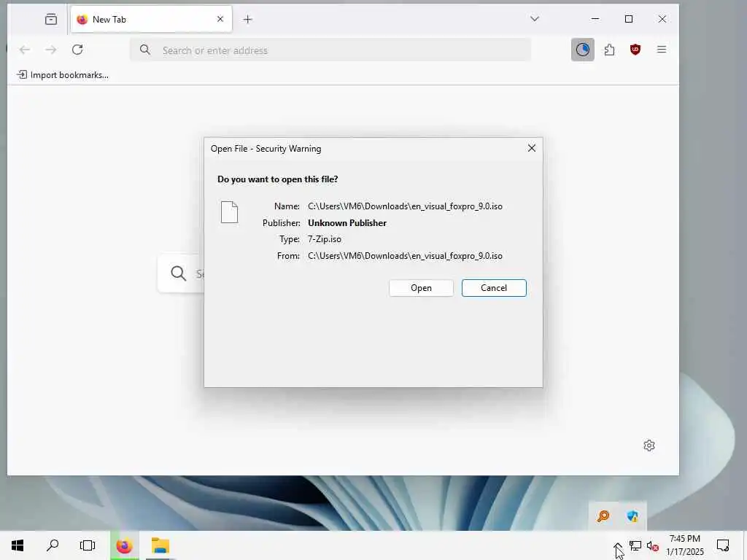The height and width of the screenshot is (560, 747).
Task: Click Windows Security shield tray icon
Action: pyautogui.click(x=632, y=516)
